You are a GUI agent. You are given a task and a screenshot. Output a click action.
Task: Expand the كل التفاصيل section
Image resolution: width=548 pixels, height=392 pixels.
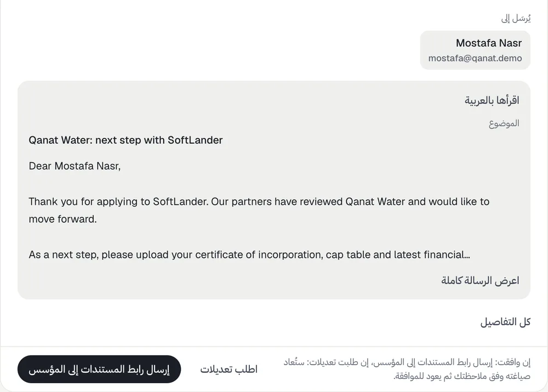[505, 322]
